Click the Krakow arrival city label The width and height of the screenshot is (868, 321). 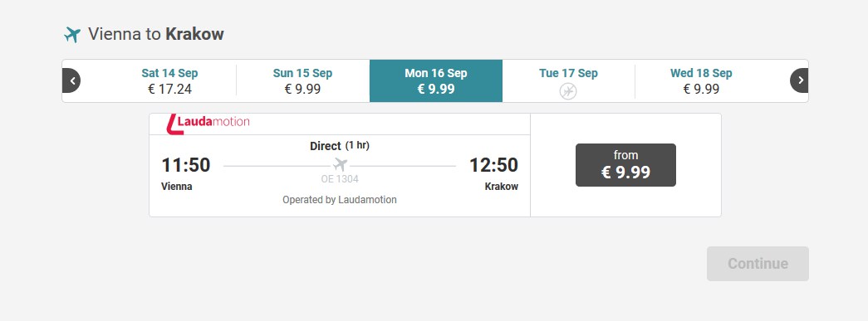click(x=502, y=186)
